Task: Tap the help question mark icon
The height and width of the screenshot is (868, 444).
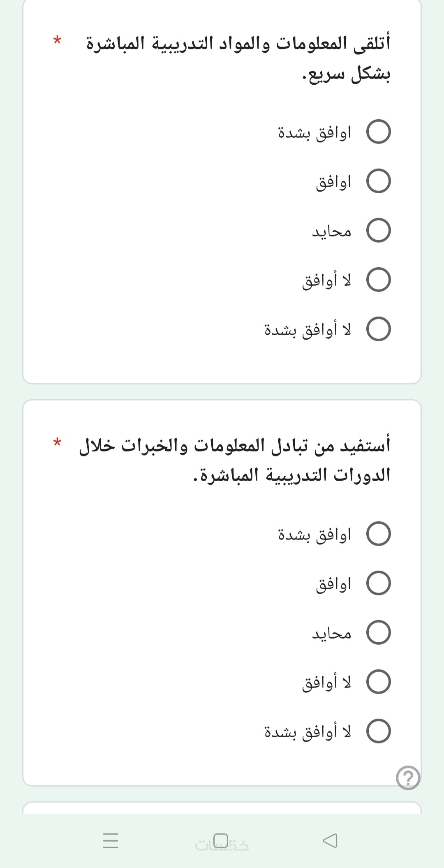Action: pyautogui.click(x=408, y=778)
